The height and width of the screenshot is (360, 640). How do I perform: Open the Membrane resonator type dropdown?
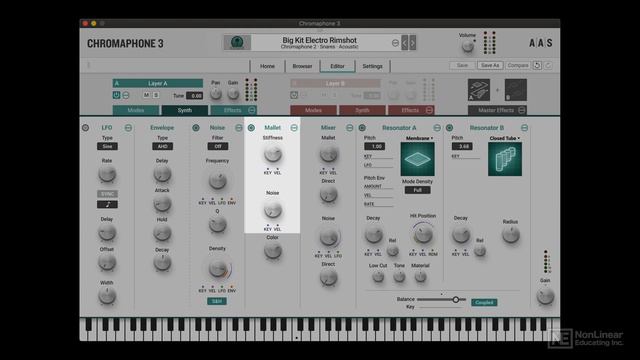pyautogui.click(x=419, y=138)
